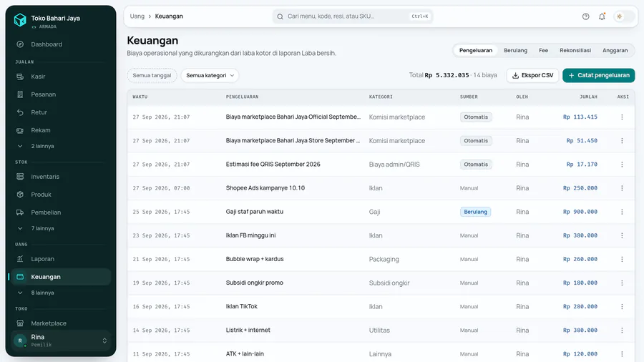Viewport: 644px width, 362px height.
Task: Select 'Shopee Ads kampanye 10.10' expense
Action: [x=265, y=188]
